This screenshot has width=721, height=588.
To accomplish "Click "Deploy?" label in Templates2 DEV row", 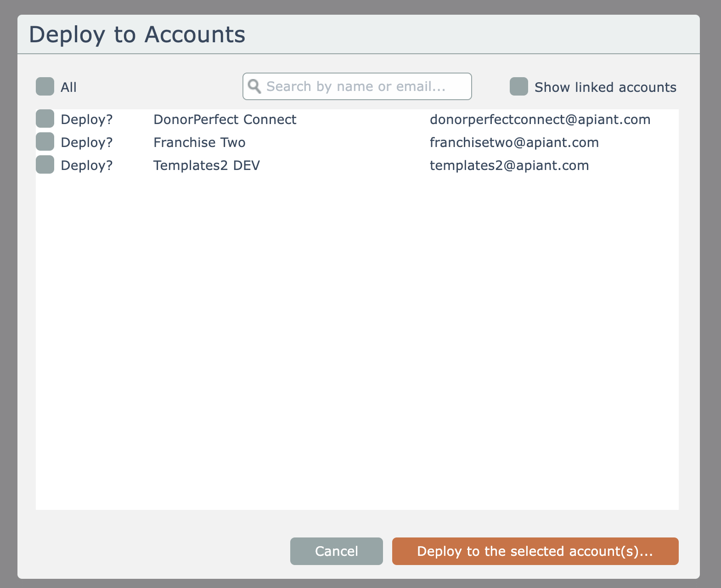I will [x=86, y=165].
